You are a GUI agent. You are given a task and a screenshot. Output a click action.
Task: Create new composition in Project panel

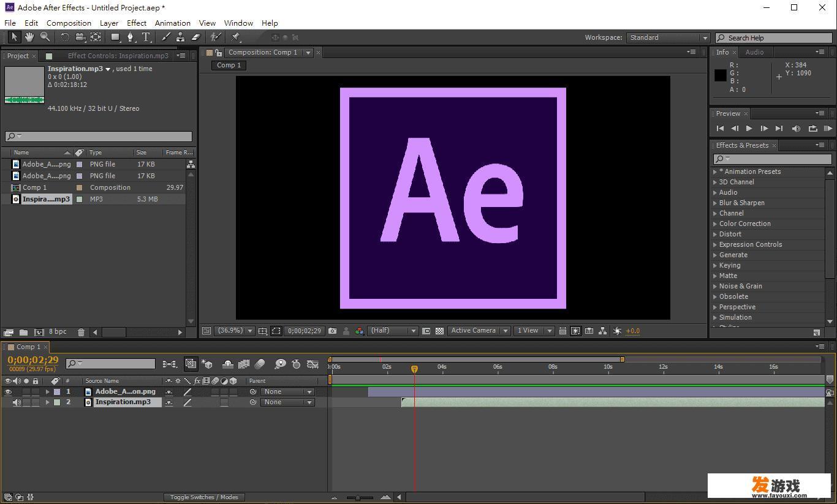tap(39, 332)
